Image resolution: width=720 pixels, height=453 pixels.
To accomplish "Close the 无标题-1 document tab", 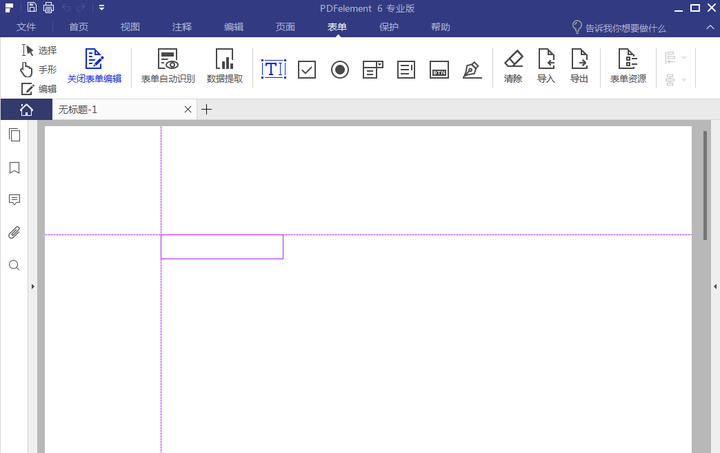I will pyautogui.click(x=187, y=110).
